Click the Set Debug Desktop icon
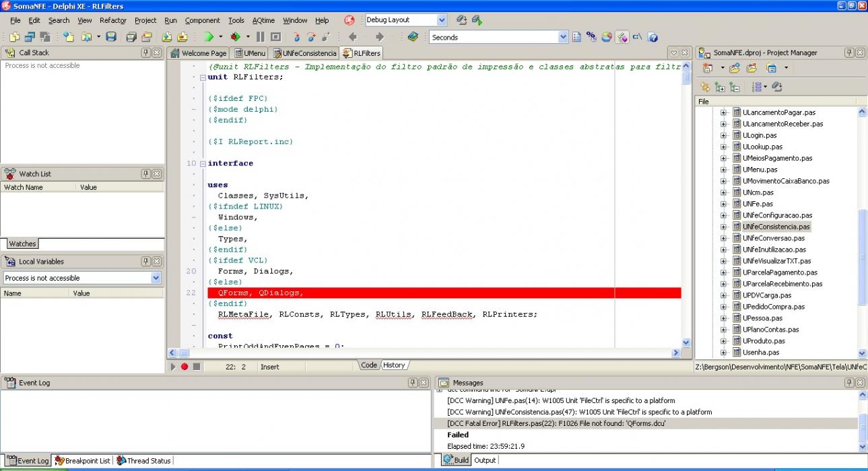This screenshot has height=471, width=868. pyautogui.click(x=477, y=20)
